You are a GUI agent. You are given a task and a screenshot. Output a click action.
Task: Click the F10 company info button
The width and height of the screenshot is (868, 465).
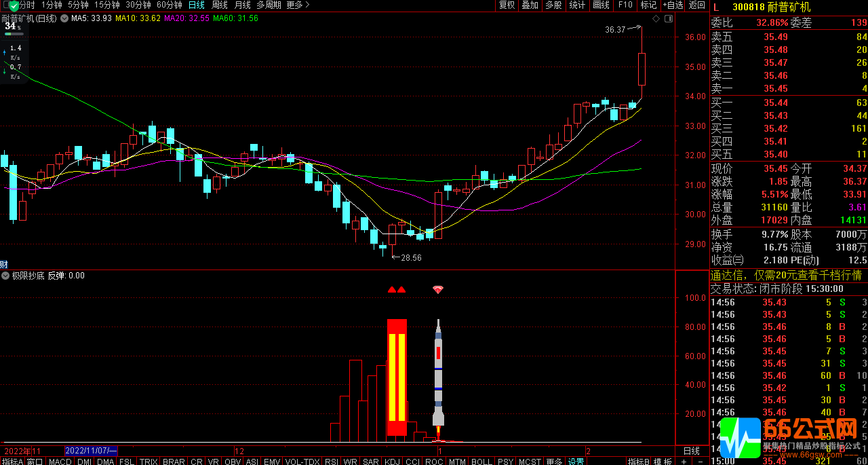625,5
